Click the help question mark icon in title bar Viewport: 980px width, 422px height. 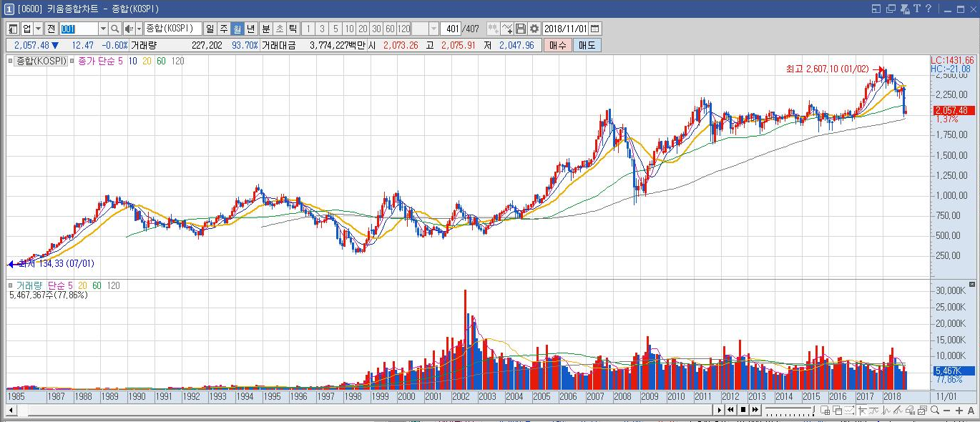tap(928, 9)
